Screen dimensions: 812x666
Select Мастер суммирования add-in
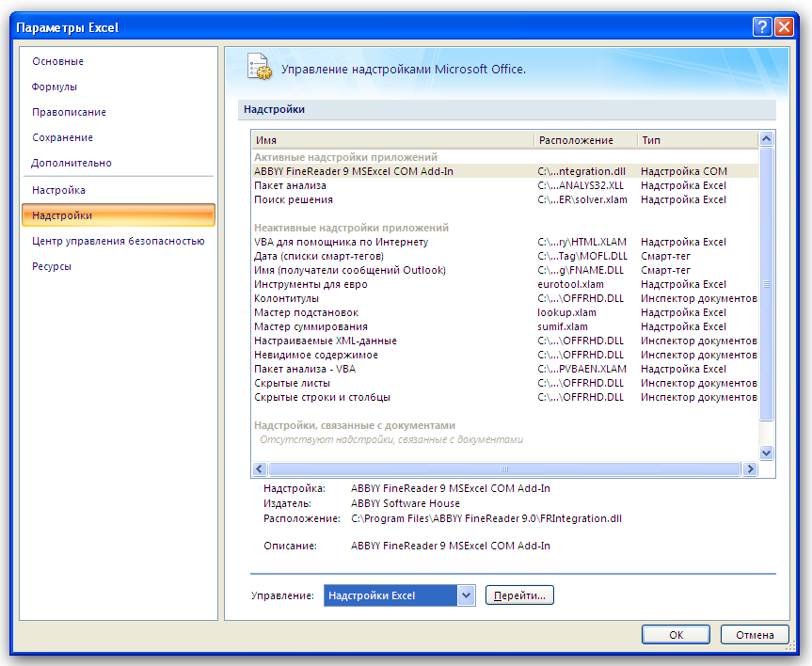505,326
